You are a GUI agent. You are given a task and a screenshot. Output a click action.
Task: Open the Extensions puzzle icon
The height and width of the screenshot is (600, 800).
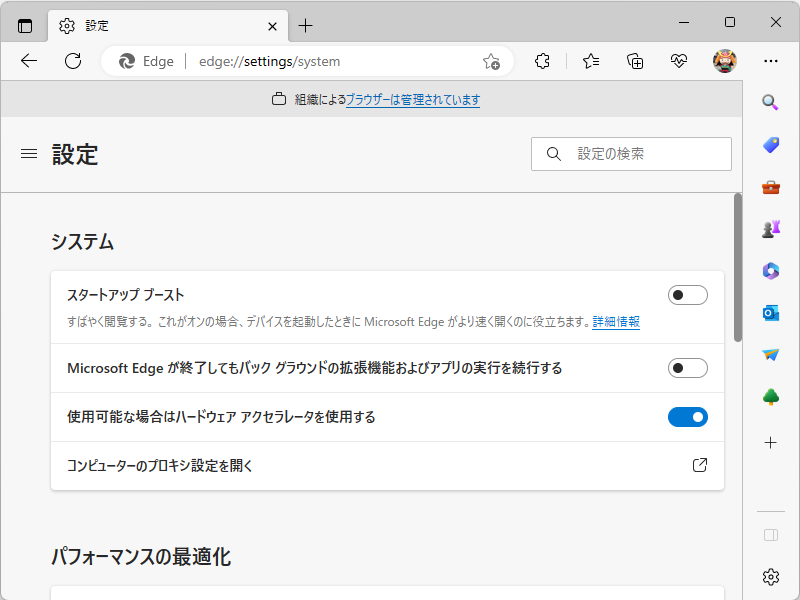tap(542, 61)
